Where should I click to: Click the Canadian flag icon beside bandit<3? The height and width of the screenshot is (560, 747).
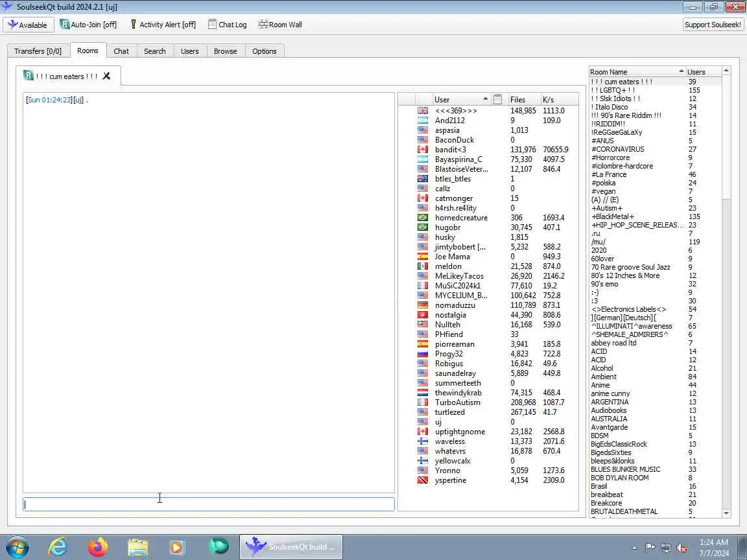[423, 150]
